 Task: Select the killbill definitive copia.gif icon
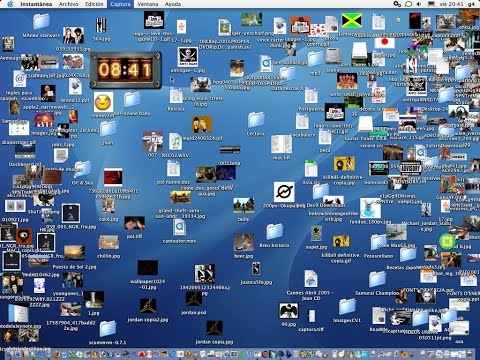pos(341,241)
